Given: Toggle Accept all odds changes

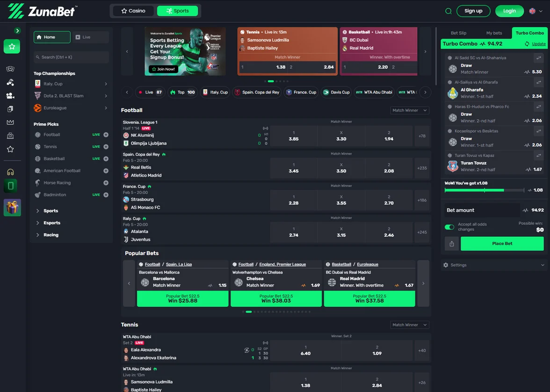Looking at the screenshot, I should pos(449,227).
